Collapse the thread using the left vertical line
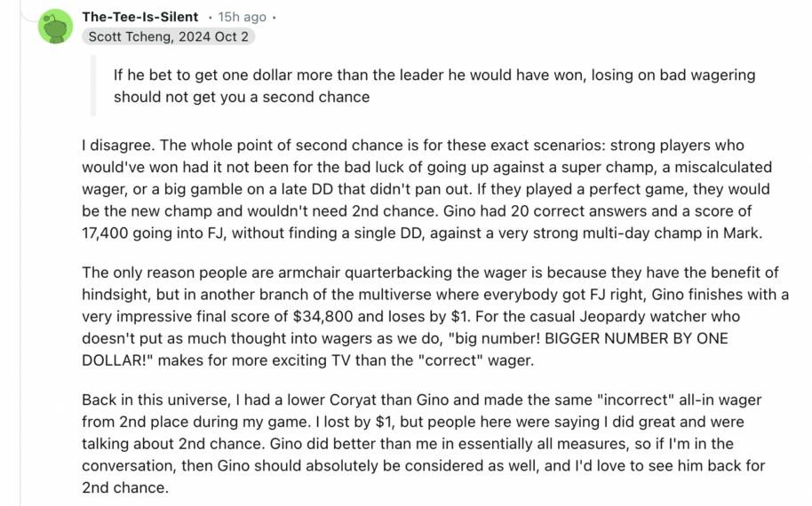Viewport: 812px width, 506px height. (20, 258)
